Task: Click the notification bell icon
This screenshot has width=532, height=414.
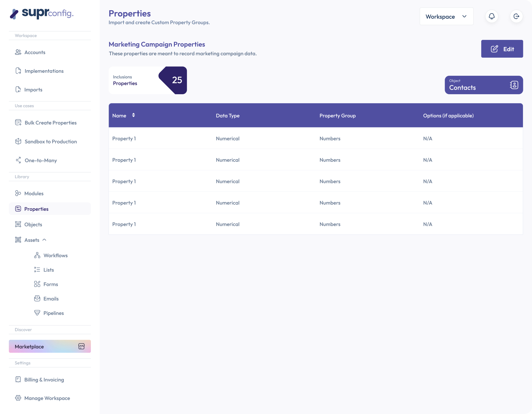Action: point(492,16)
